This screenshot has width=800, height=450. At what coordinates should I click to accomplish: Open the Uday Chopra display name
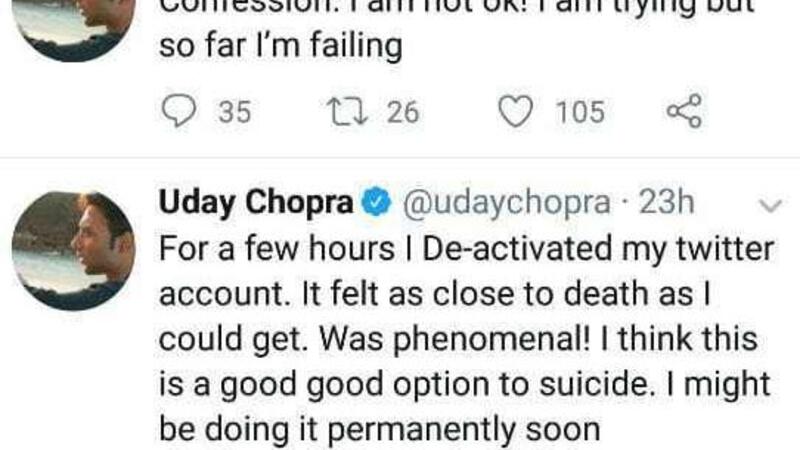click(256, 203)
